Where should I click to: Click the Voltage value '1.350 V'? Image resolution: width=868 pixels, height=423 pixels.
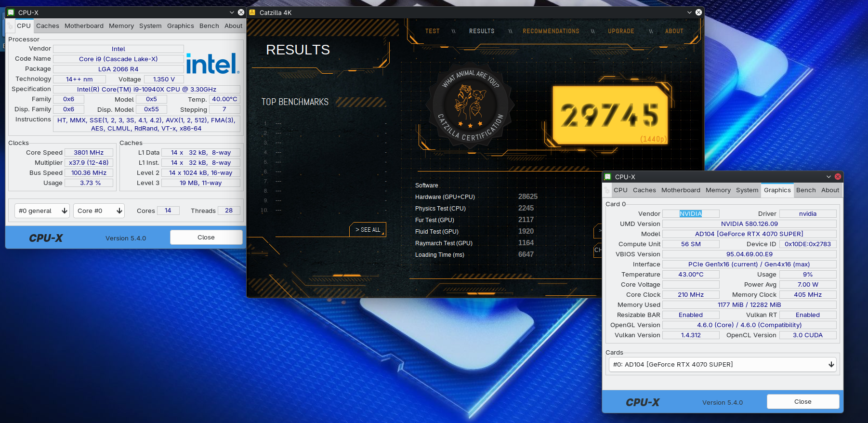coord(164,79)
